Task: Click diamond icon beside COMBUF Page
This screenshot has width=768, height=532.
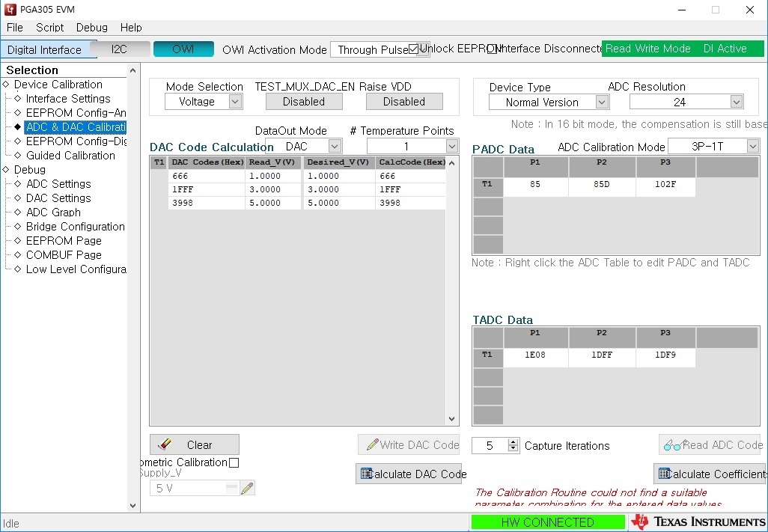Action: 18,254
